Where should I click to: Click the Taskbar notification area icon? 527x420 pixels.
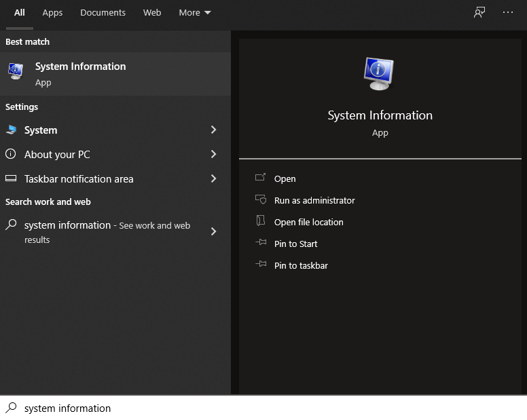click(11, 179)
